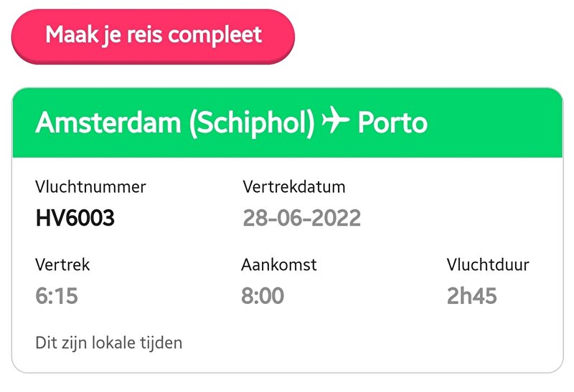The image size is (574, 392).
Task: Click the airplane icon in the route header
Action: tap(335, 120)
